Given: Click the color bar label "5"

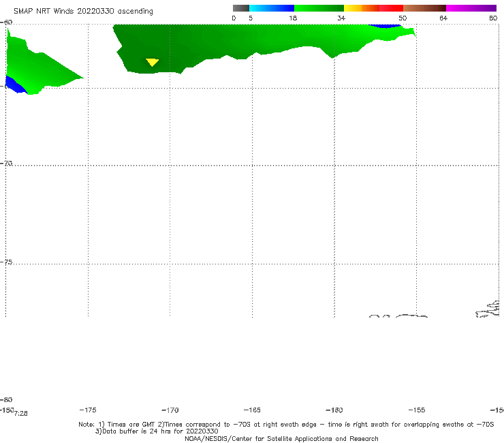Looking at the screenshot, I should pyautogui.click(x=251, y=18).
